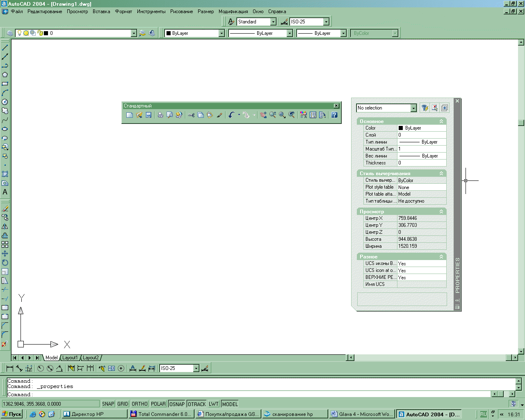Collapse the Разное section
The image size is (525, 420).
coord(441,257)
